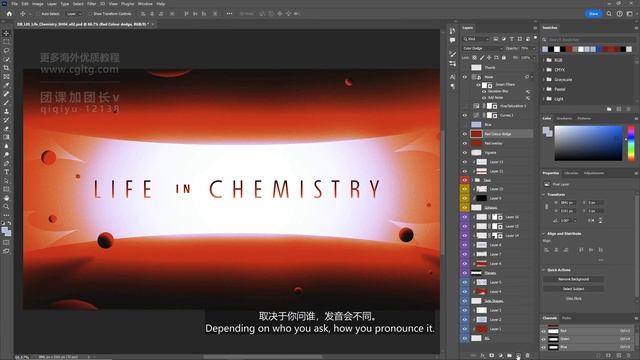Create new adjustment layer icon
Viewport: 640px width, 360px height.
point(500,356)
